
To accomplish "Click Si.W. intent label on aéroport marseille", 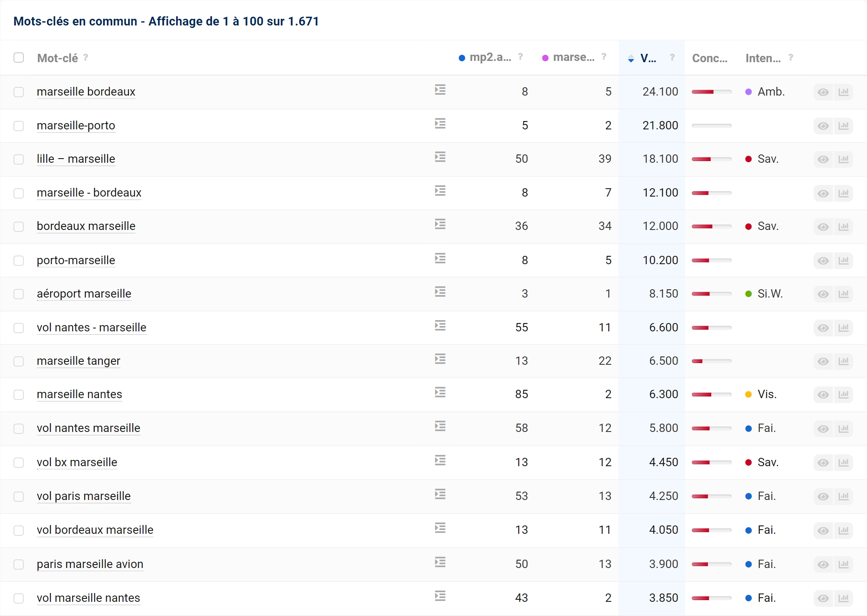I will pyautogui.click(x=770, y=293).
